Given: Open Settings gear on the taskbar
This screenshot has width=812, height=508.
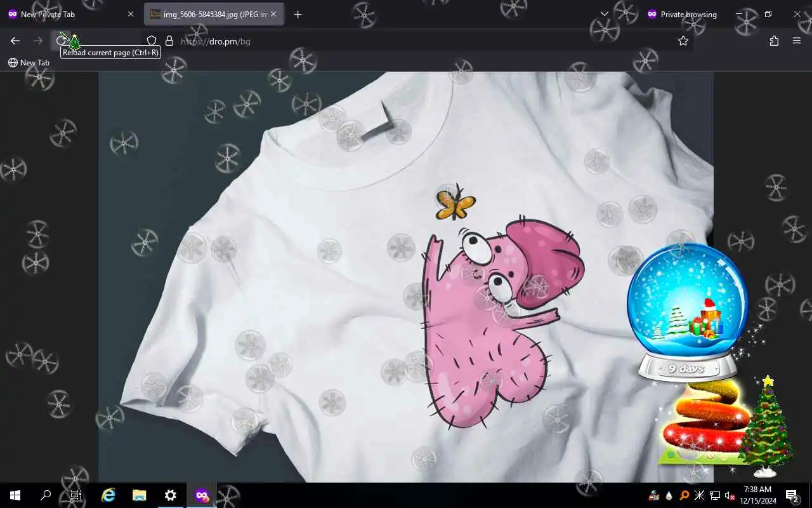Looking at the screenshot, I should pyautogui.click(x=170, y=495).
